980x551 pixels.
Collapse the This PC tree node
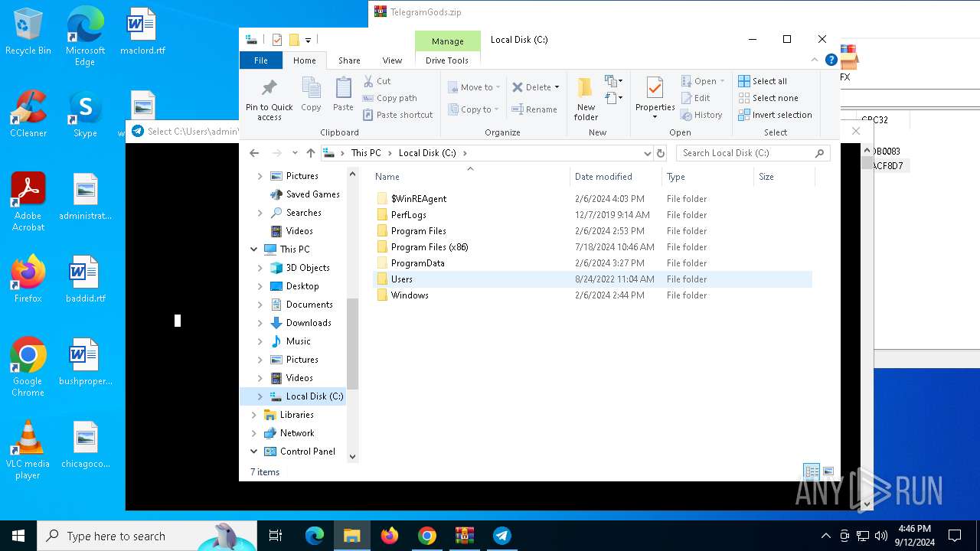(x=254, y=249)
